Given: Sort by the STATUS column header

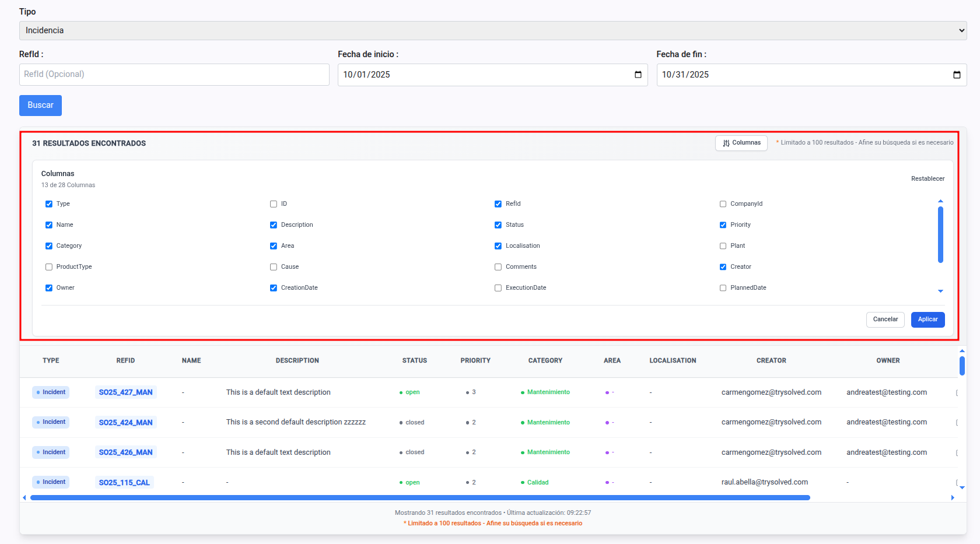Looking at the screenshot, I should [x=414, y=361].
